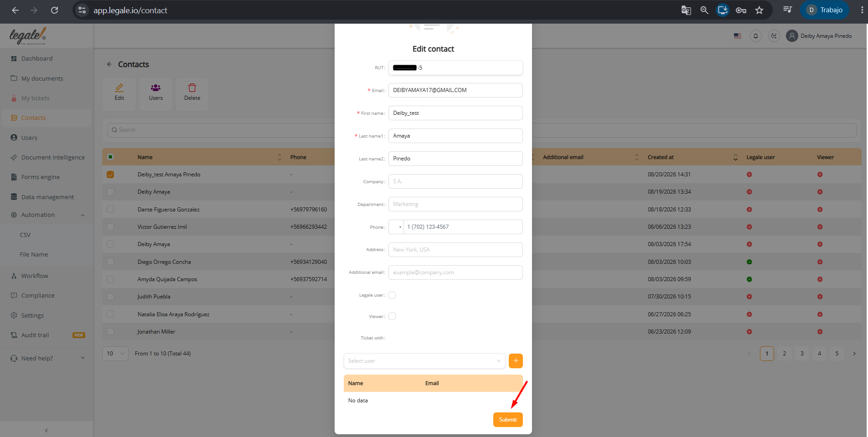Enable the Legale user checkbox
868x437 pixels.
click(x=392, y=295)
